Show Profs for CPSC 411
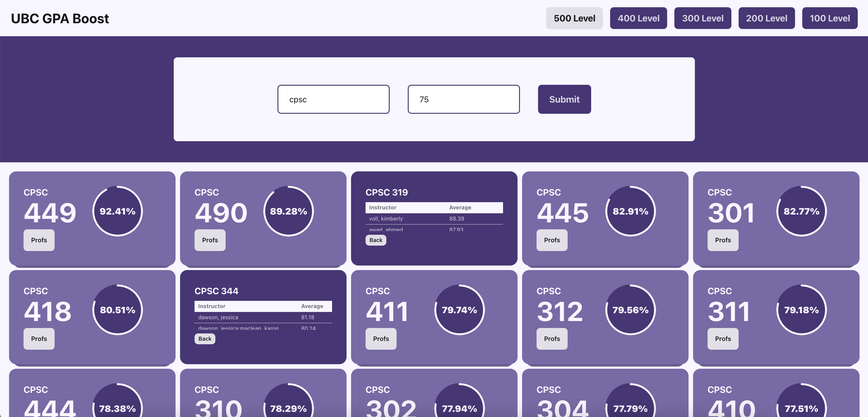This screenshot has width=868, height=417. click(381, 339)
